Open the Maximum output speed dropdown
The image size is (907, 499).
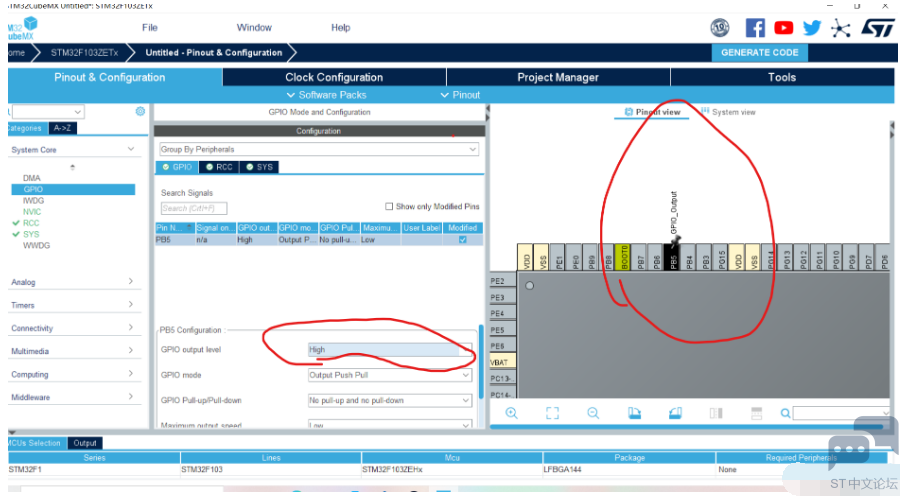coord(390,425)
